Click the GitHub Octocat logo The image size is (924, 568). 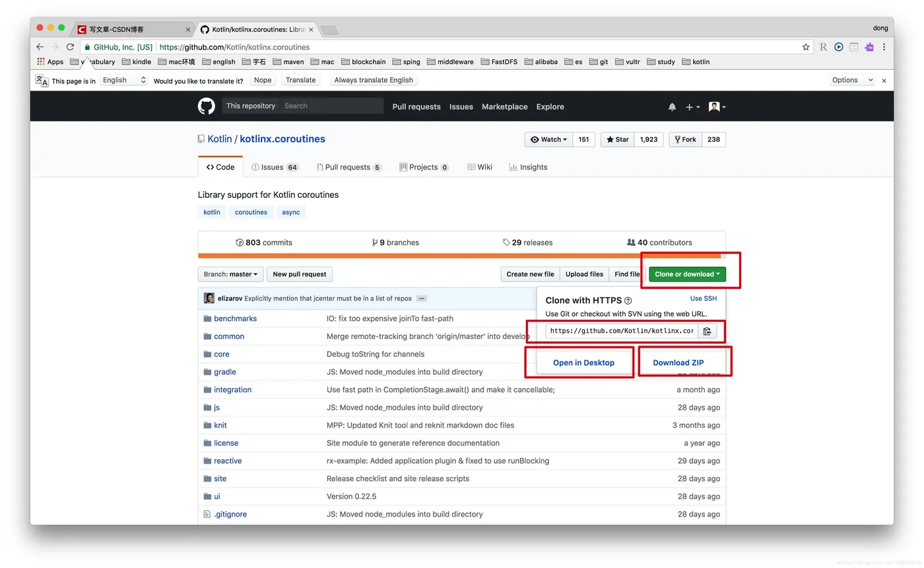tap(207, 106)
